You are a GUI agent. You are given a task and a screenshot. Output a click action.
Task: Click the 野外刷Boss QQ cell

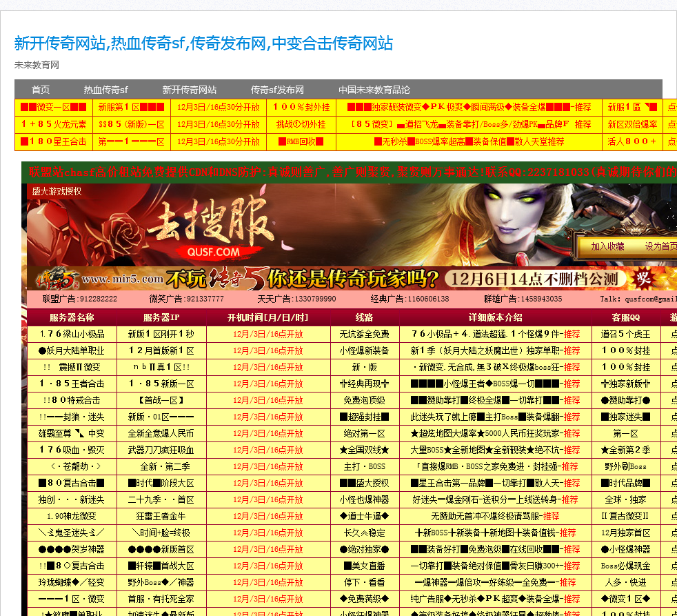click(x=625, y=466)
